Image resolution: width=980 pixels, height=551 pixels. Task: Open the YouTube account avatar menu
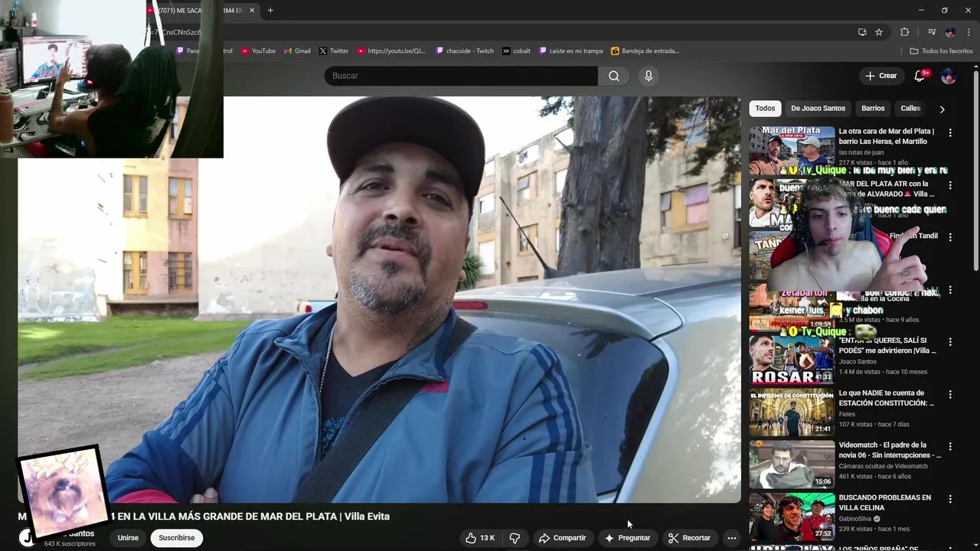[x=948, y=76]
